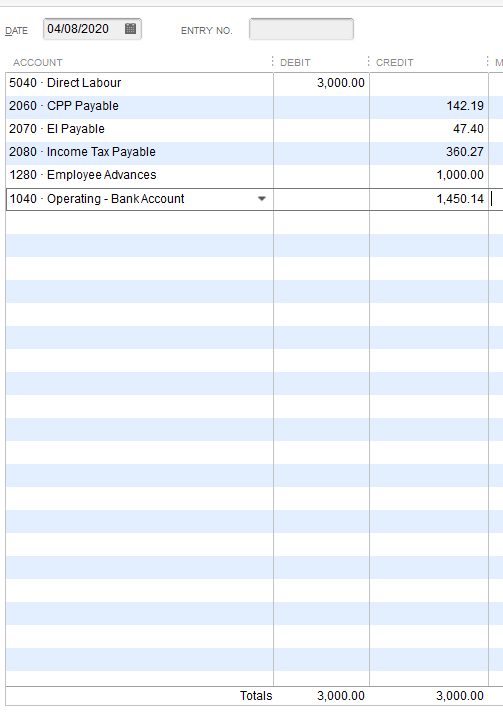
Task: Click the Debit column header
Action: [295, 63]
